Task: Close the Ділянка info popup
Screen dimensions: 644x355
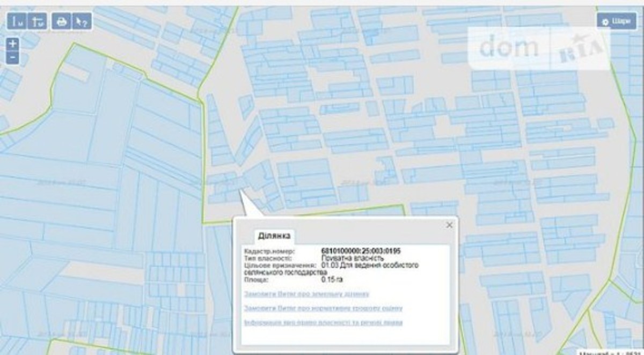Action: (450, 225)
